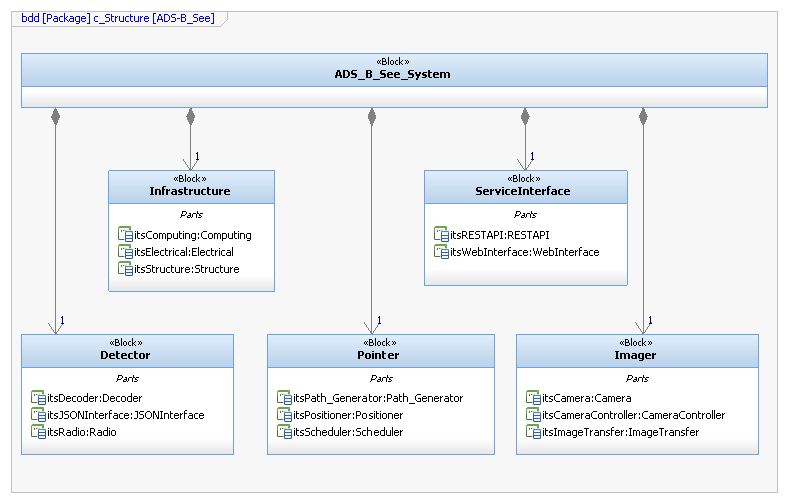Click the icon next to itsImageTransfer:ImageTransfer

click(533, 432)
